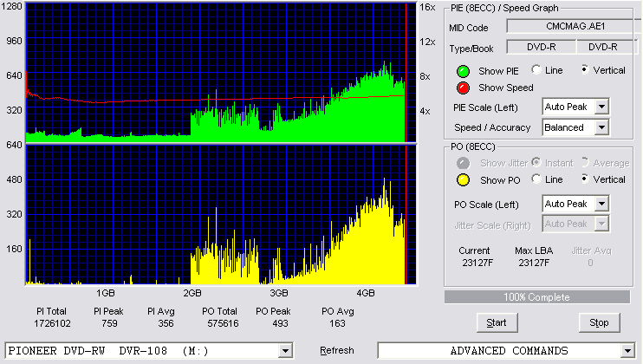Open the PO Scale (Left) dropdown
Screen dimensions: 643x364
pyautogui.click(x=601, y=204)
